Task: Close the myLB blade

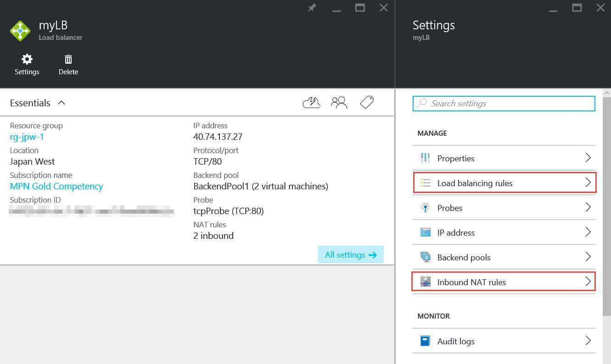Action: [x=384, y=8]
